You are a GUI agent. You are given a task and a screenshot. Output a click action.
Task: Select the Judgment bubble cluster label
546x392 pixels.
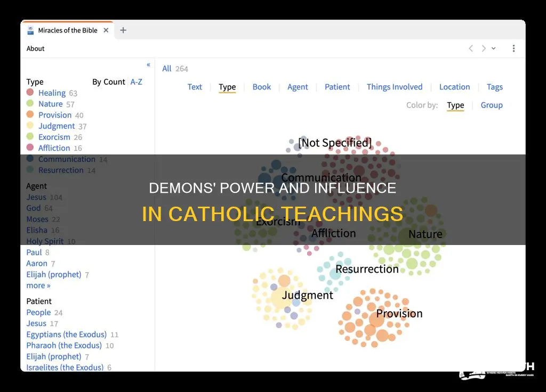click(308, 295)
